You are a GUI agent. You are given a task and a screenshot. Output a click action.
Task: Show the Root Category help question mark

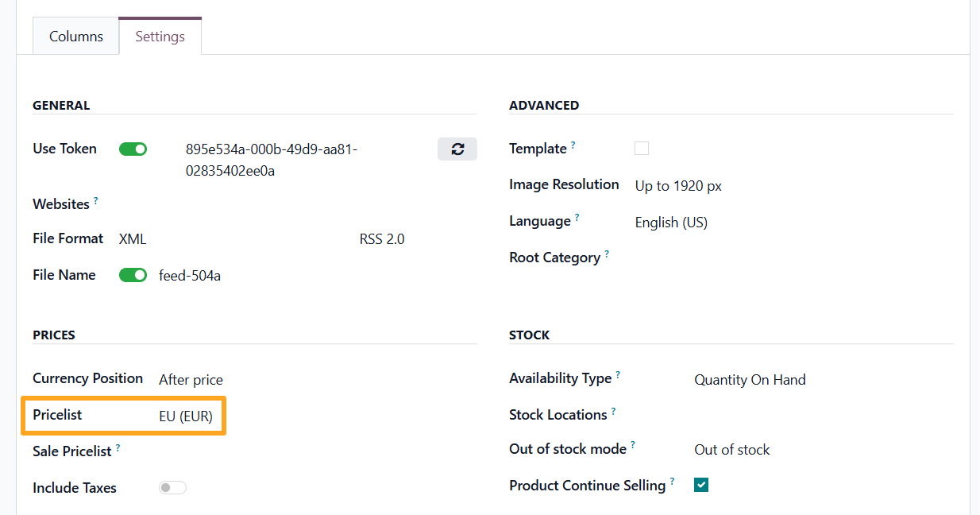coord(607,254)
